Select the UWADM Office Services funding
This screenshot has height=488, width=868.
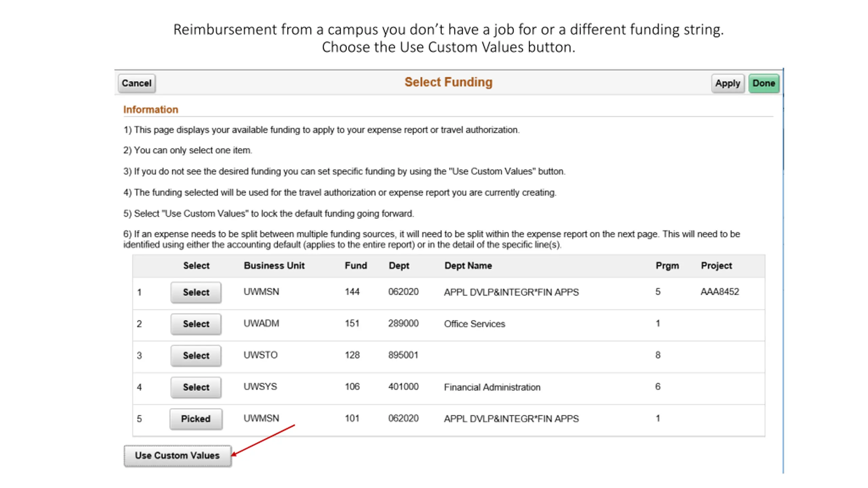[x=196, y=324]
